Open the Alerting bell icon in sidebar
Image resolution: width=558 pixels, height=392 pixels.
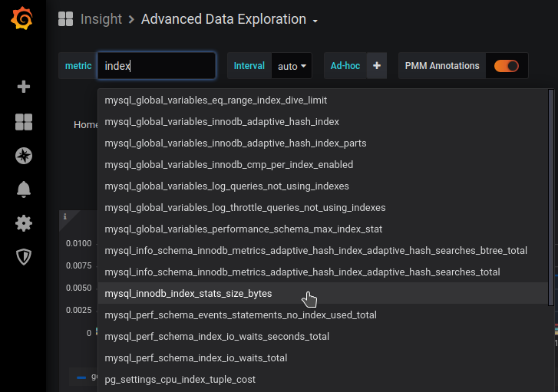click(24, 189)
